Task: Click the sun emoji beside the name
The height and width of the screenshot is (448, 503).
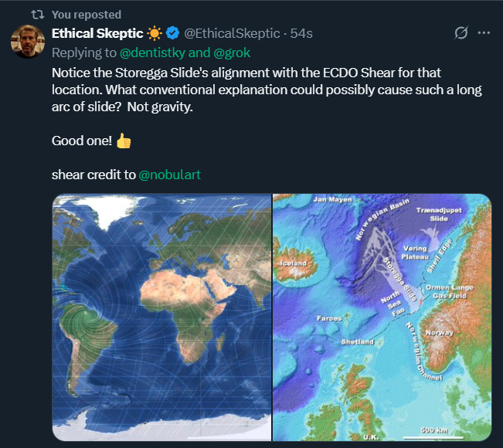Action: [x=155, y=33]
